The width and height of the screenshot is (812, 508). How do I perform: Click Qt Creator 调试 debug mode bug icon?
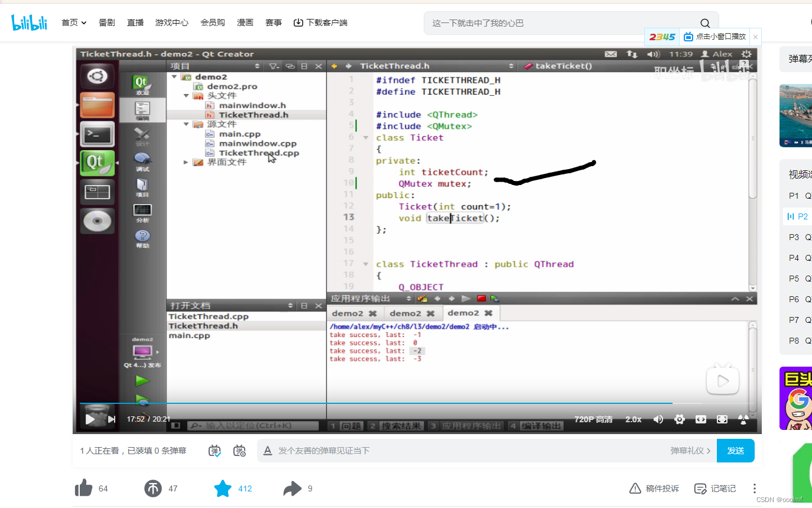(142, 161)
